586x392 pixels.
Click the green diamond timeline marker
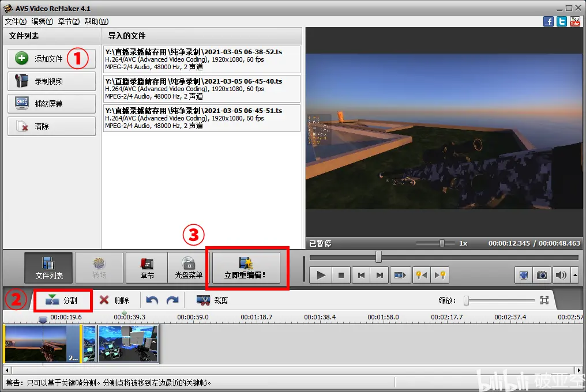coord(124,313)
